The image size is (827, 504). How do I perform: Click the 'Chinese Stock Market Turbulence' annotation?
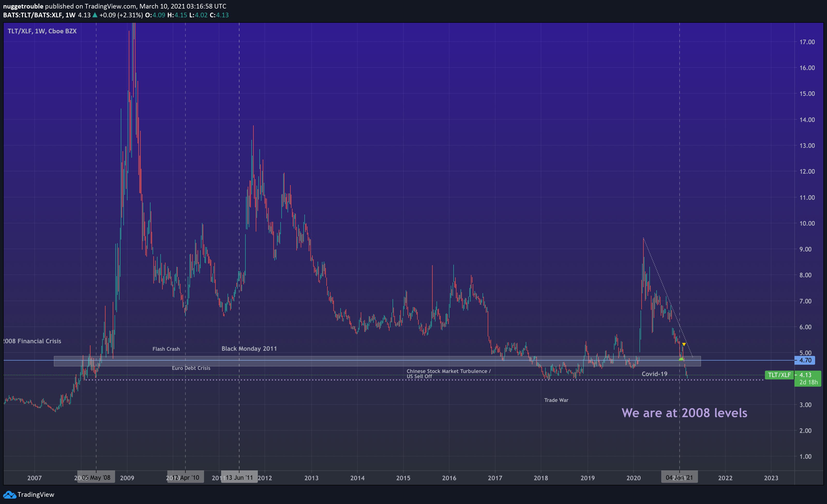point(448,371)
